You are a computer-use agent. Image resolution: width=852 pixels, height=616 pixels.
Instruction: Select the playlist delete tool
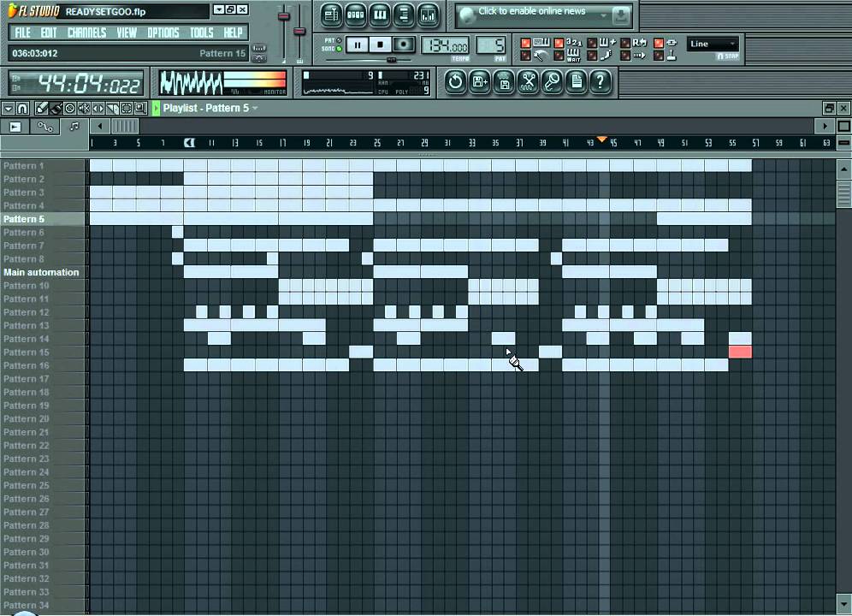tap(69, 108)
